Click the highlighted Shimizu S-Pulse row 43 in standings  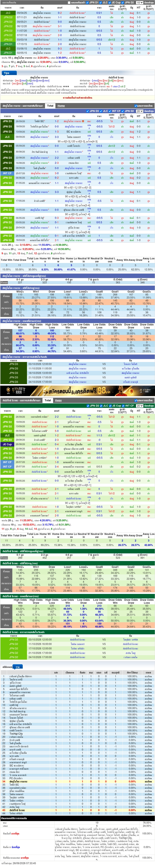pos(77,810)
